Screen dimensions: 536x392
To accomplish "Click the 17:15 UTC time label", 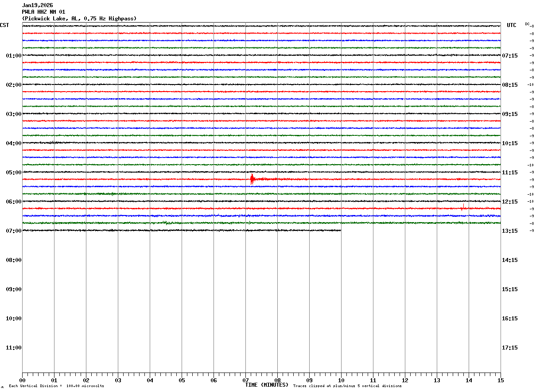I will (x=510, y=348).
